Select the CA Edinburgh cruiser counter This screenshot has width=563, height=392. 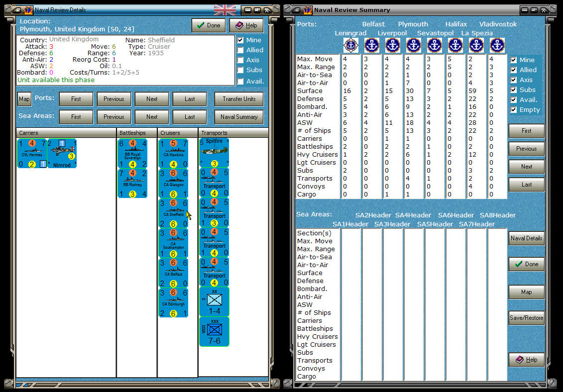tap(173, 302)
